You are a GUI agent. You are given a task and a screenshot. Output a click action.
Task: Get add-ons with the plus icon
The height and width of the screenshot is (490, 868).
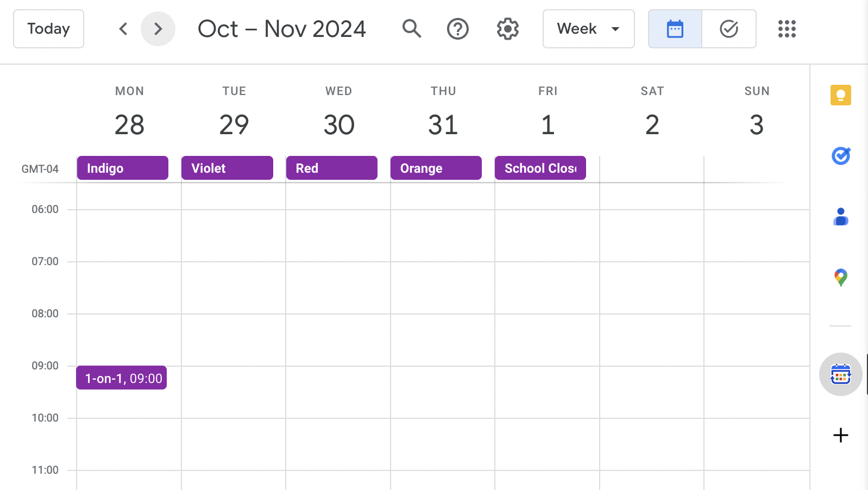(841, 435)
